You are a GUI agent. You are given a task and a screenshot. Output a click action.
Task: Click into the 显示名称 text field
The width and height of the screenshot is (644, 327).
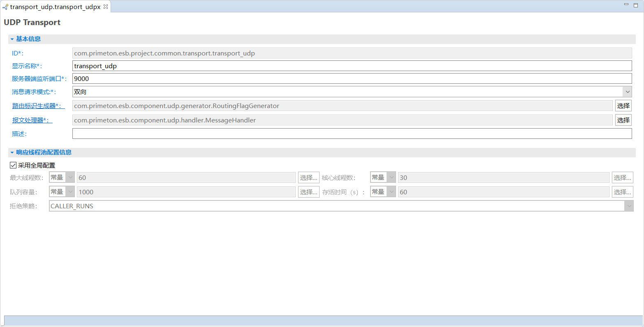click(x=352, y=66)
